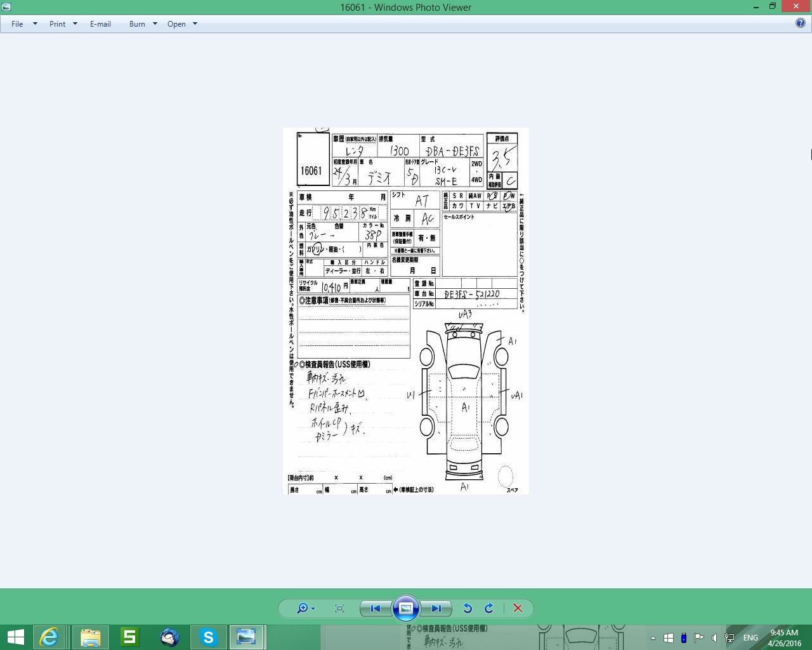The image size is (812, 650).
Task: Go to the previous photo
Action: click(x=375, y=608)
